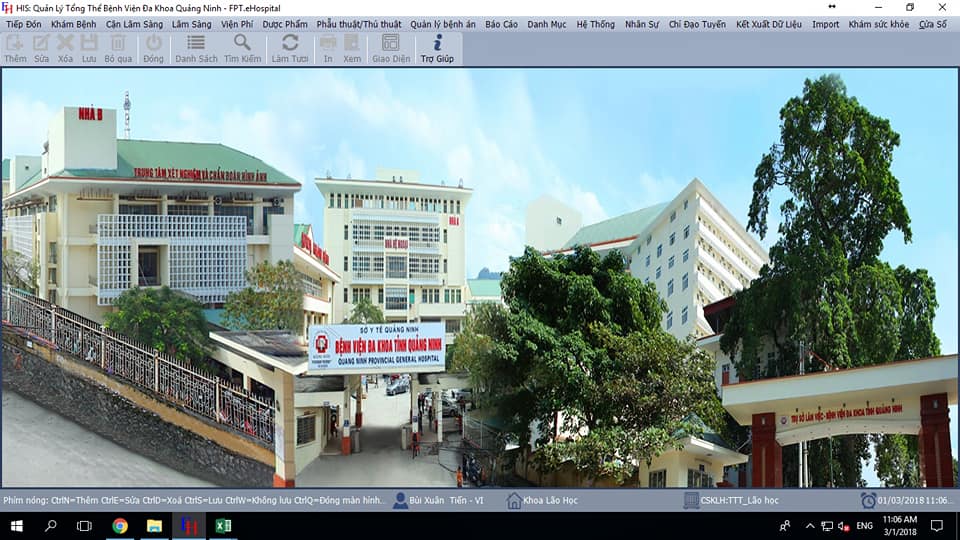Click the volume icon in system tray
The image size is (960, 540).
(844, 526)
